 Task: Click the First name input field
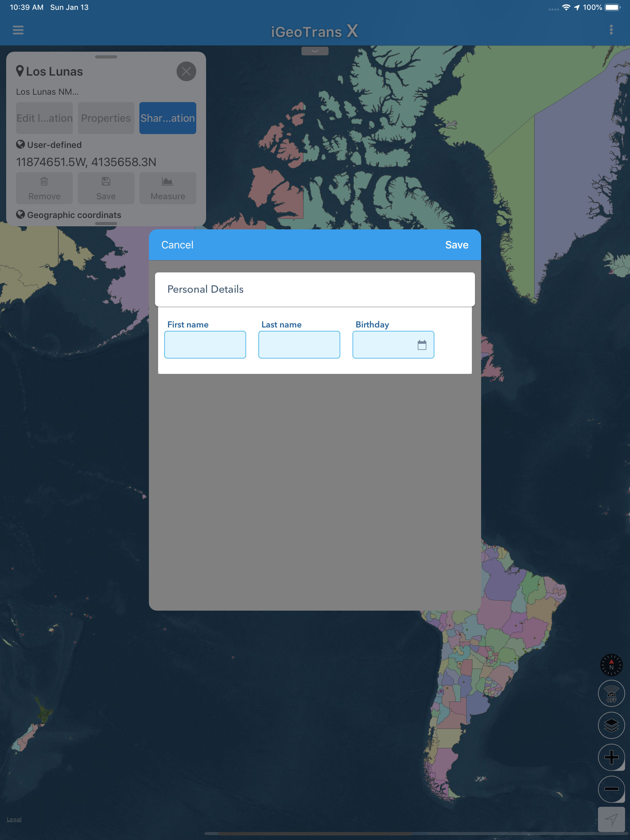coord(205,345)
